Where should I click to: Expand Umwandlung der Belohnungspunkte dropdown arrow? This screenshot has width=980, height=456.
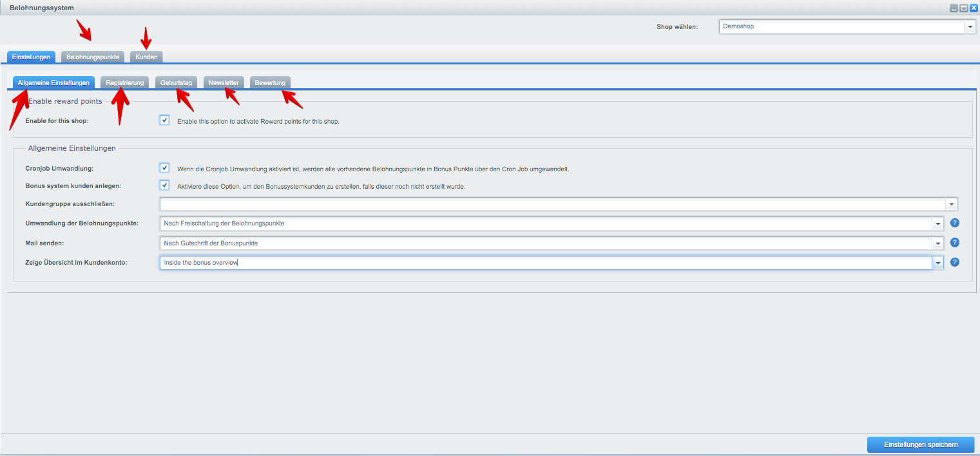pos(938,223)
